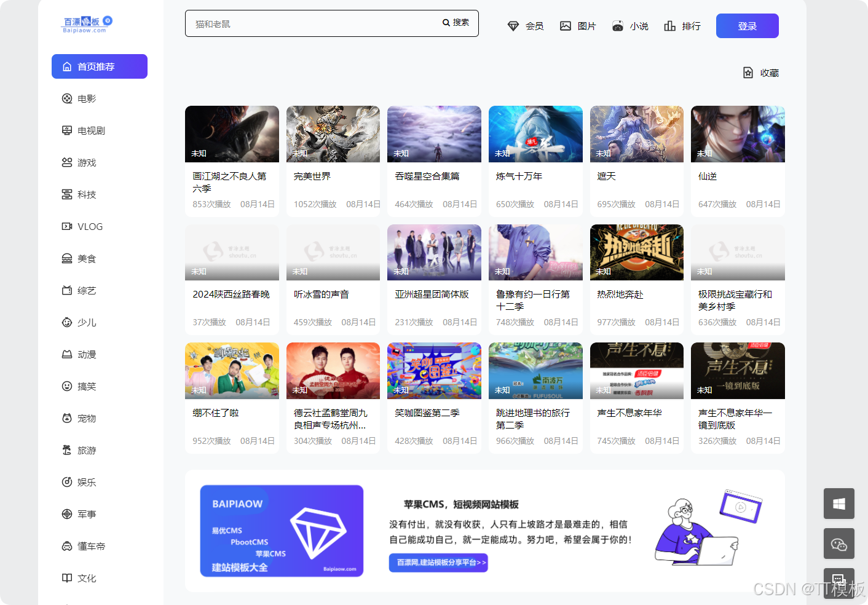Open the 图片 image section icon
868x605 pixels.
click(566, 26)
